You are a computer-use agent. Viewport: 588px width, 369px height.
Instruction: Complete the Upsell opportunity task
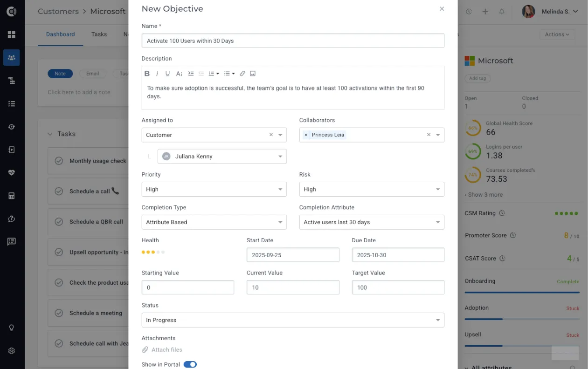click(x=59, y=252)
